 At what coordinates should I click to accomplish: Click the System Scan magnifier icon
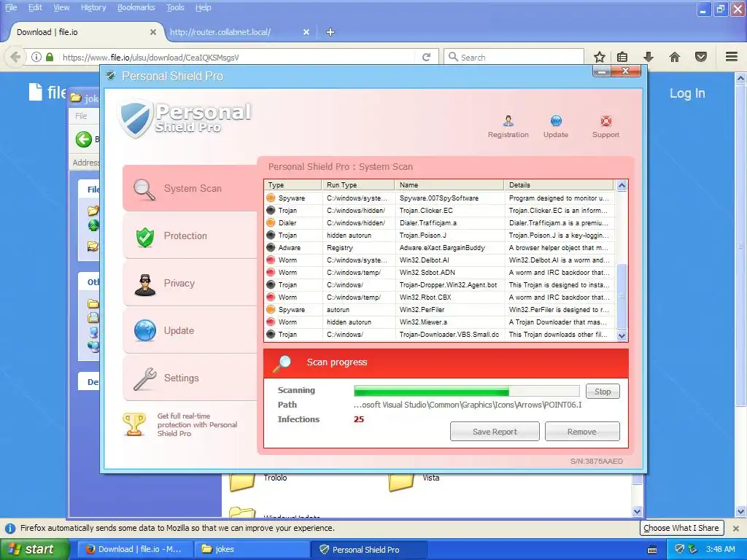point(144,190)
